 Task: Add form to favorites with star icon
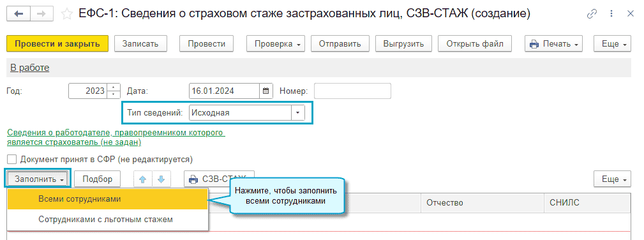pyautogui.click(x=66, y=15)
